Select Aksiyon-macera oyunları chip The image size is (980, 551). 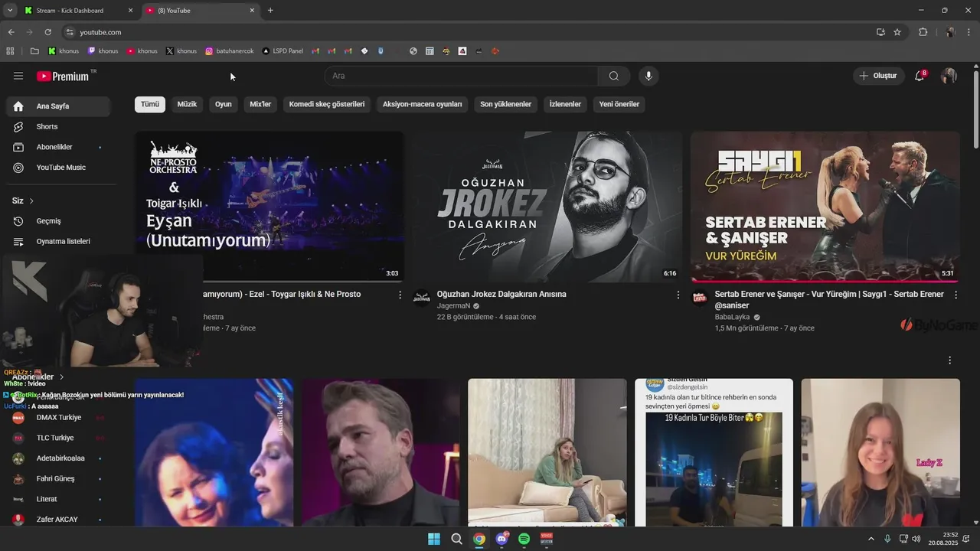point(423,104)
